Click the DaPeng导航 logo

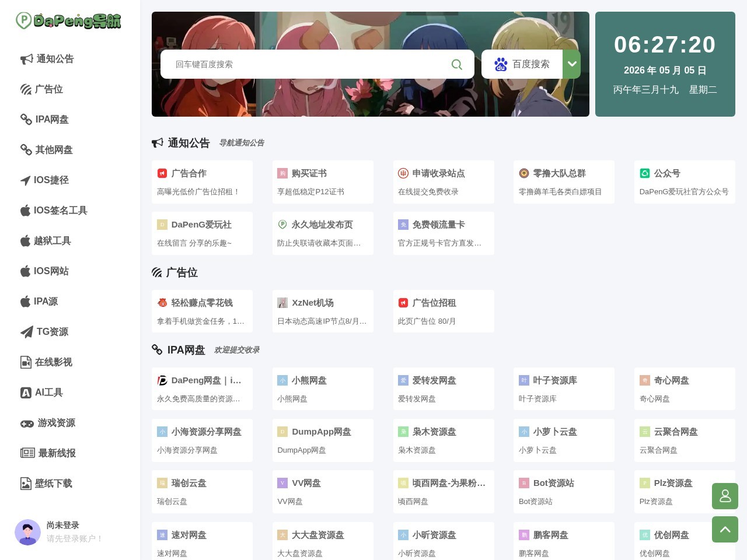tap(68, 21)
